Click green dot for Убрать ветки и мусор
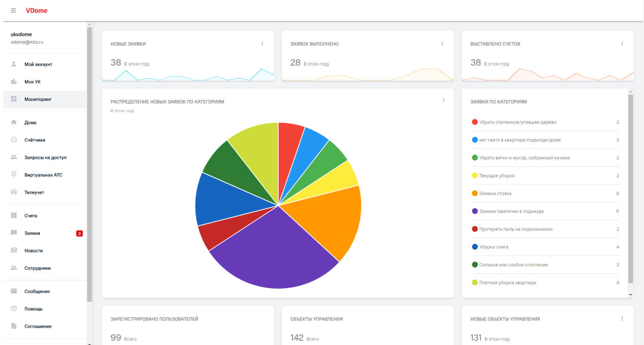The height and width of the screenshot is (345, 644). pos(475,158)
